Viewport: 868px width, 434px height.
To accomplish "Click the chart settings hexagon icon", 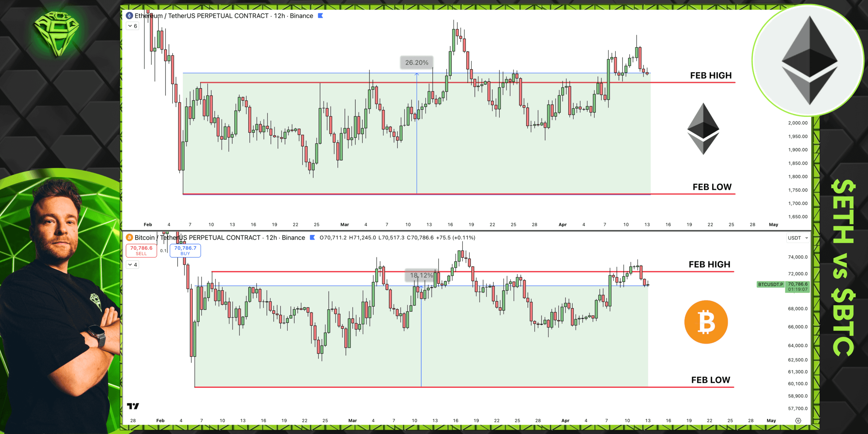I will (798, 420).
